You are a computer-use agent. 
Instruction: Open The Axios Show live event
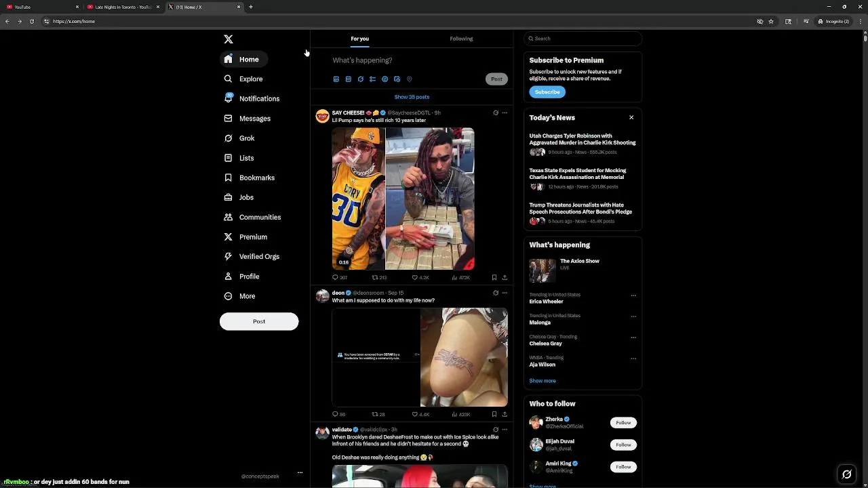pos(583,269)
